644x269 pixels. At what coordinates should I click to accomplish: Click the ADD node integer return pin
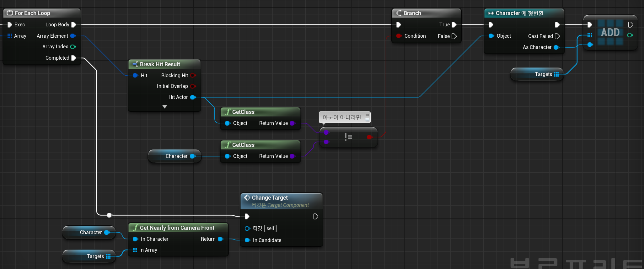pyautogui.click(x=630, y=35)
